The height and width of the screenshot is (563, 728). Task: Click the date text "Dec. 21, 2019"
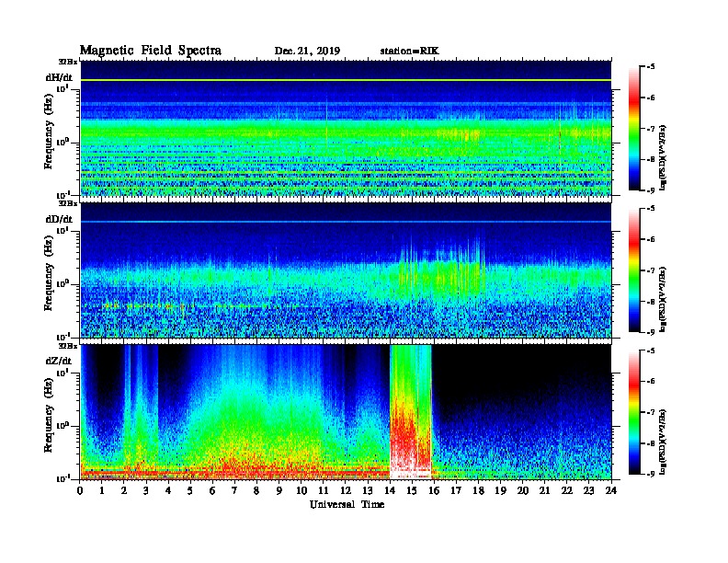(307, 52)
